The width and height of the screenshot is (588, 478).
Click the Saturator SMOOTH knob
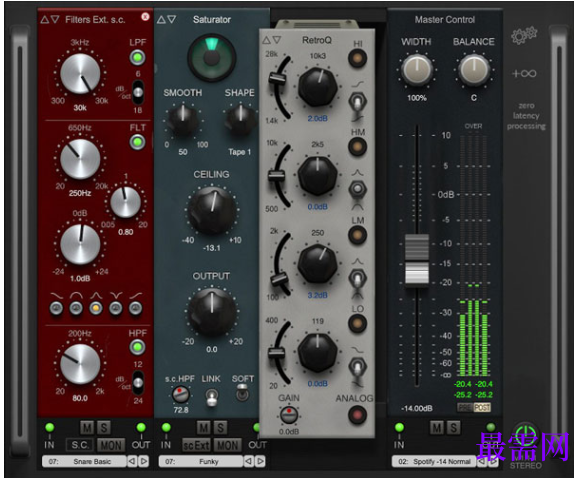pyautogui.click(x=183, y=120)
